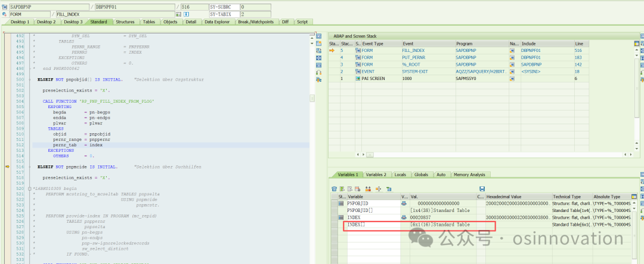Click the navigate icon in SYSTEM-EXIT row
The width and height of the screenshot is (644, 264).
[512, 71]
